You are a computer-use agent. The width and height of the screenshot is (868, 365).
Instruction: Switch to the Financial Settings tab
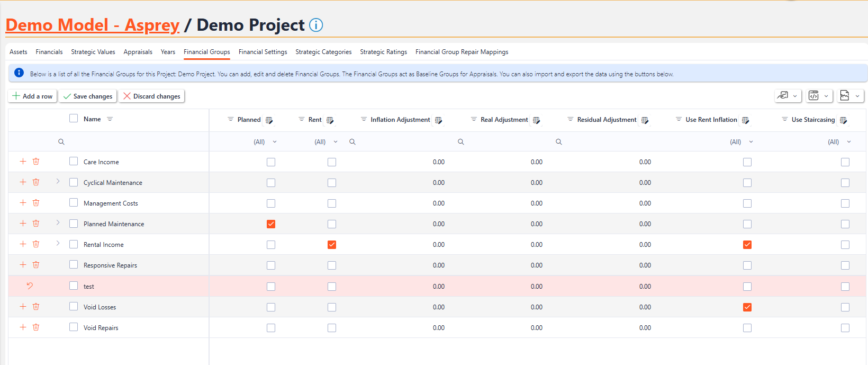tap(263, 52)
